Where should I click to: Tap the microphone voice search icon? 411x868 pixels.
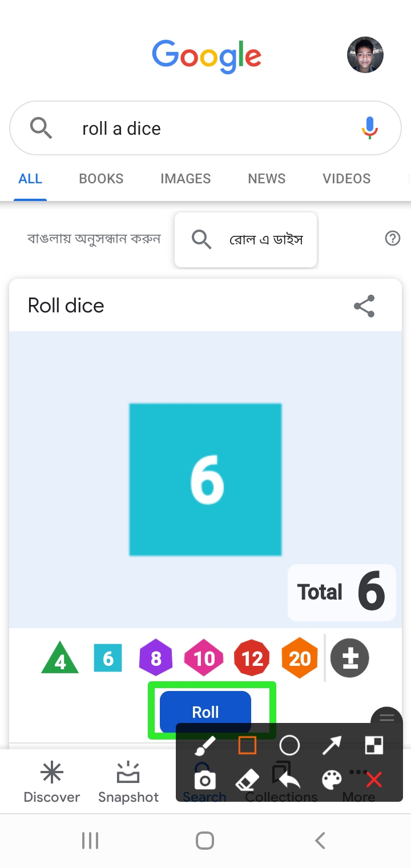tap(370, 128)
